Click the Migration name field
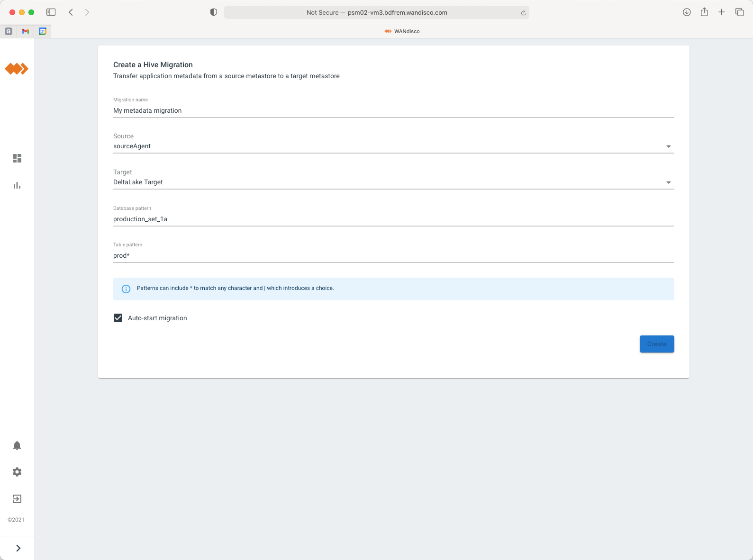The width and height of the screenshot is (753, 560). click(393, 110)
